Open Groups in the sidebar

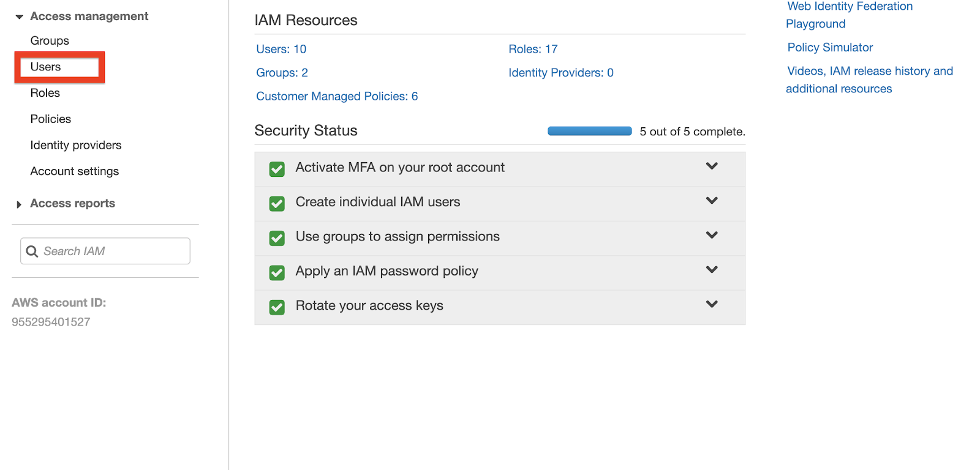click(50, 40)
